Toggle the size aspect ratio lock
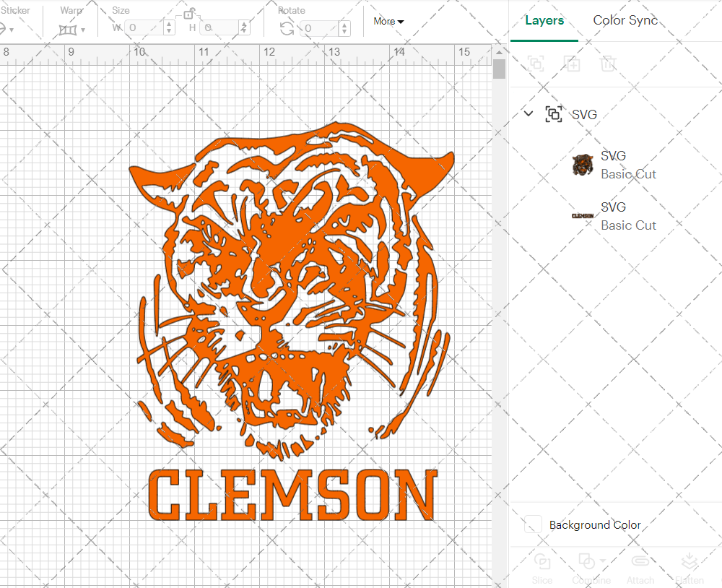 [189, 14]
